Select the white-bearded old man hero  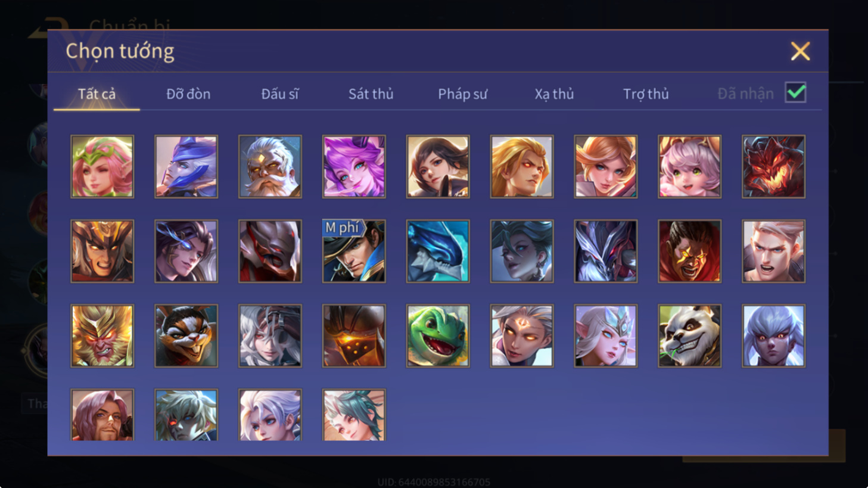[x=270, y=166]
